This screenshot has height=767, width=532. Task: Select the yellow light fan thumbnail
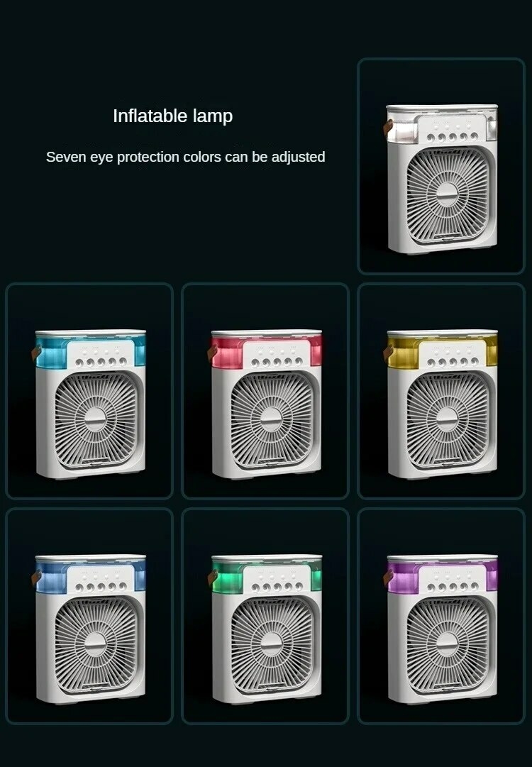(x=441, y=391)
